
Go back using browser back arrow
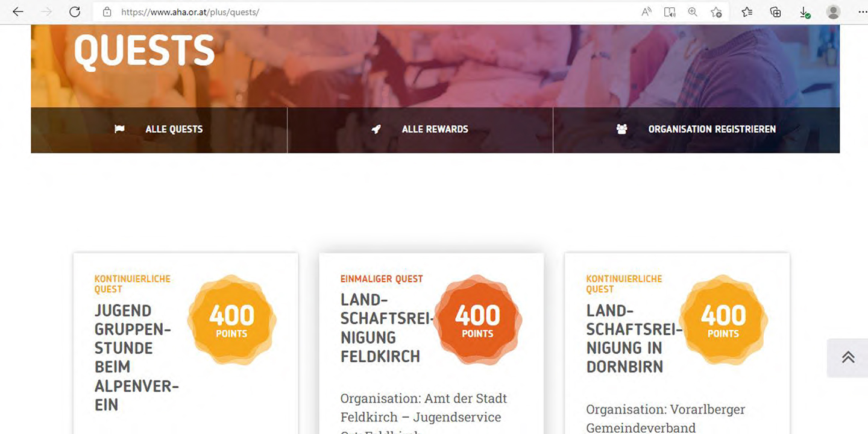pos(18,12)
